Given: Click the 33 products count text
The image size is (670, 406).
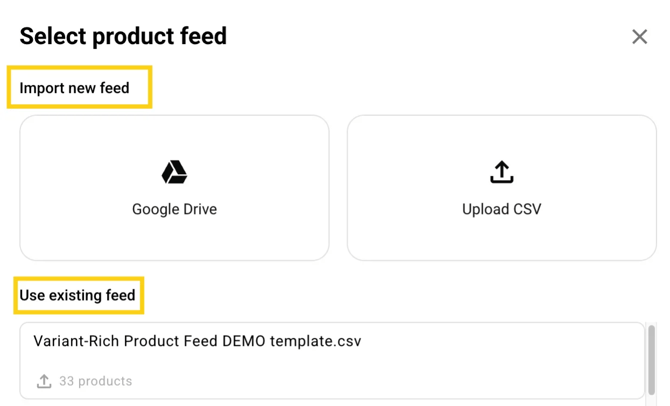Looking at the screenshot, I should (95, 381).
